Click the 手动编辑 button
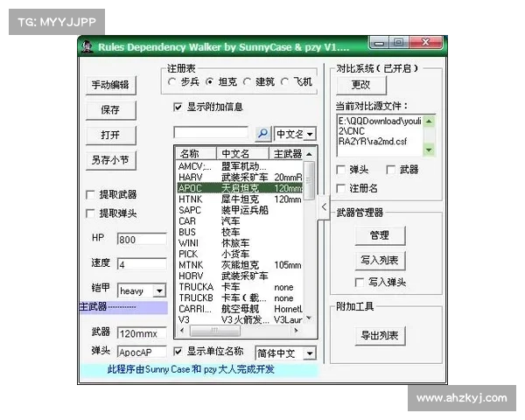Viewport: 525px width, 420px height. click(110, 85)
